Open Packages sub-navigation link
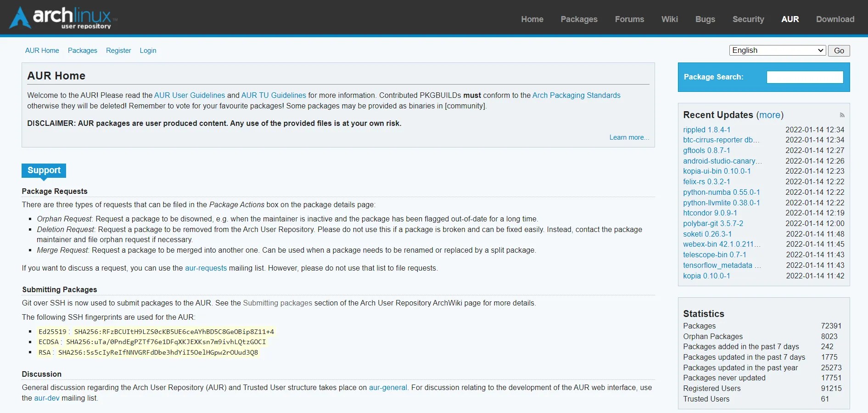The image size is (868, 413). click(x=83, y=51)
